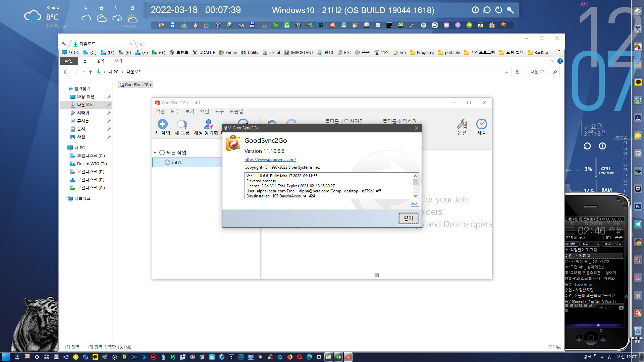Viewport: 644px width, 362px height.
Task: Click the wrench icon in top bar
Action: tap(511, 10)
